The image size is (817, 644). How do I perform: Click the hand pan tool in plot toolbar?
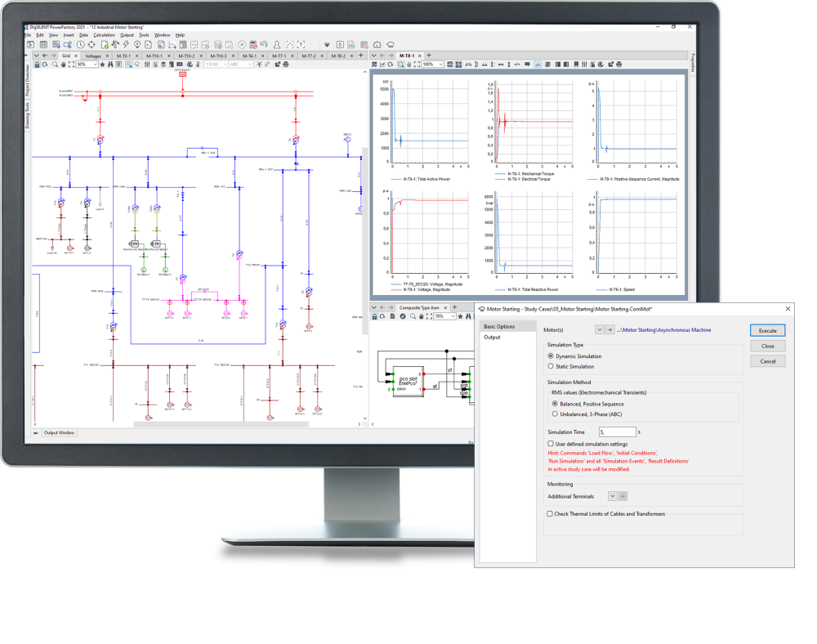point(409,65)
